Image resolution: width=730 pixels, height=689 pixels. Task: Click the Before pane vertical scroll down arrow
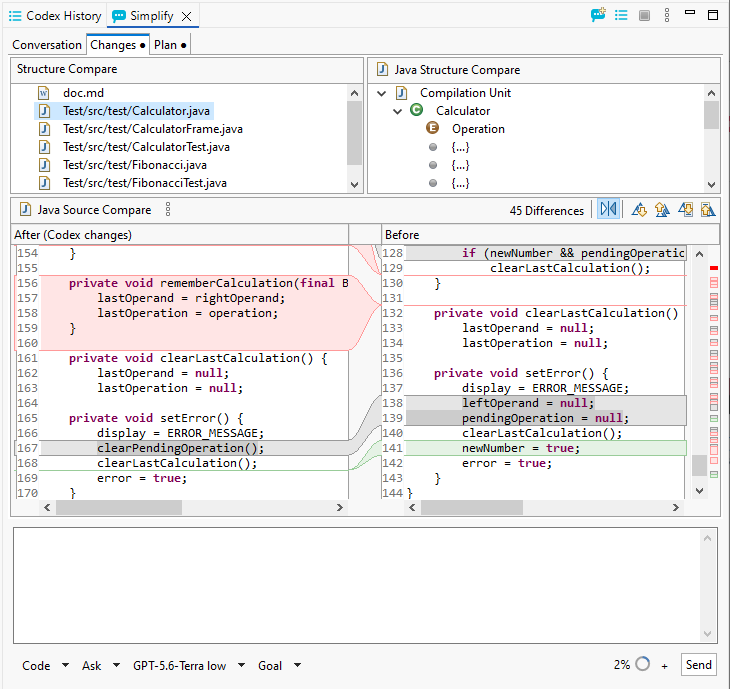699,490
